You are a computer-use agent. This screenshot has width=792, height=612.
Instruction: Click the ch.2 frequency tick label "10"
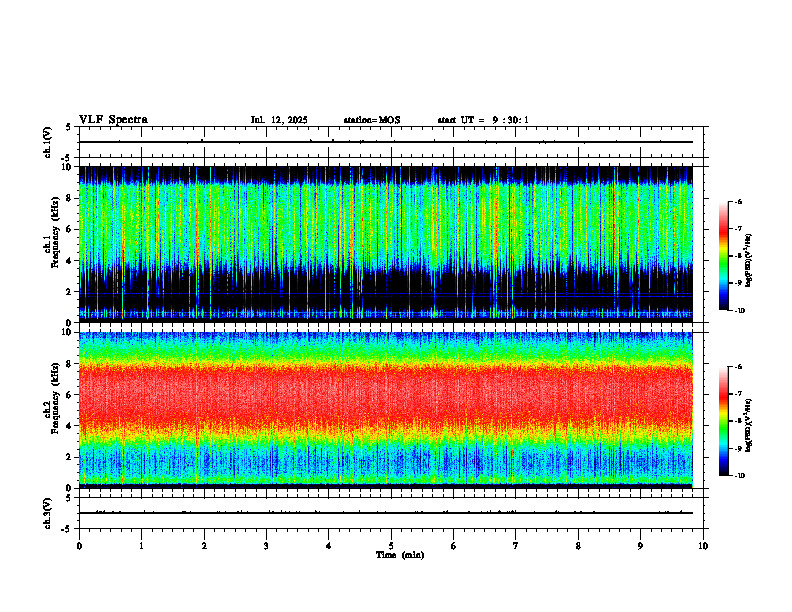click(x=67, y=332)
